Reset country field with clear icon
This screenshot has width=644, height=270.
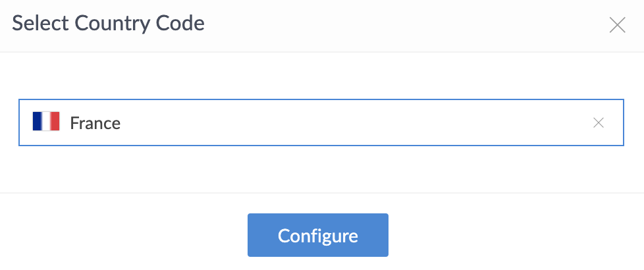598,122
